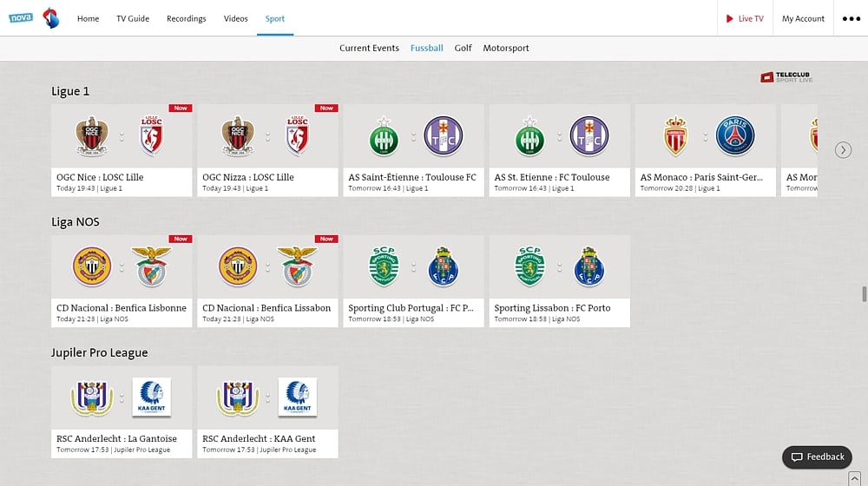Show next Ligue 1 matches with arrow
Image resolution: width=868 pixels, height=486 pixels.
(x=843, y=150)
